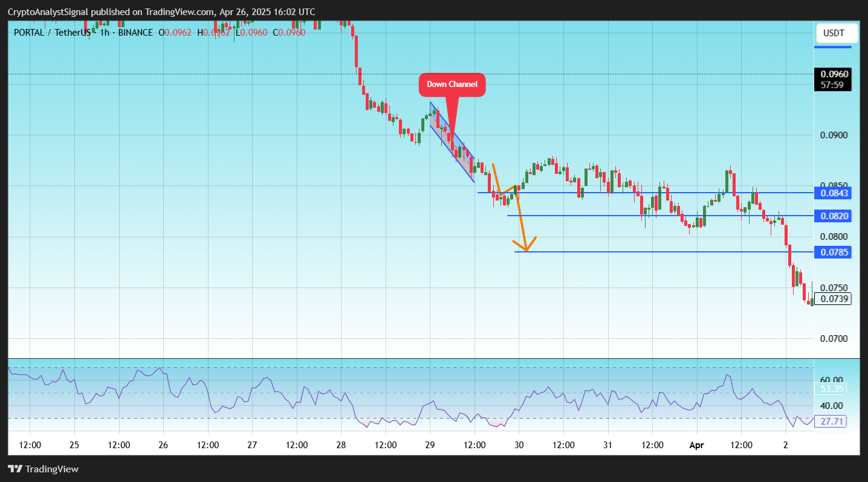Click the 0.0750 price axis label
The image size is (868, 482).
834,288
